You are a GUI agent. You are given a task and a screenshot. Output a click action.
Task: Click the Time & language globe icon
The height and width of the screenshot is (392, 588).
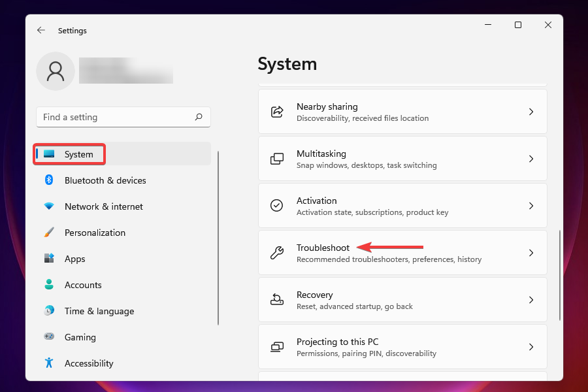pyautogui.click(x=49, y=310)
